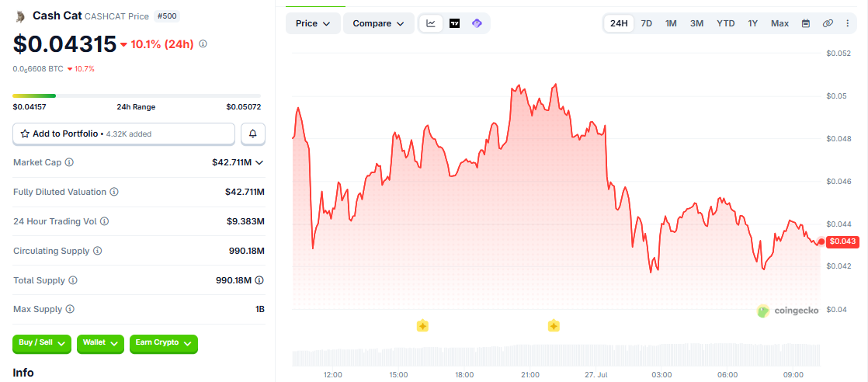Open the Compare dropdown
Image resolution: width=868 pixels, height=382 pixels.
tap(379, 23)
